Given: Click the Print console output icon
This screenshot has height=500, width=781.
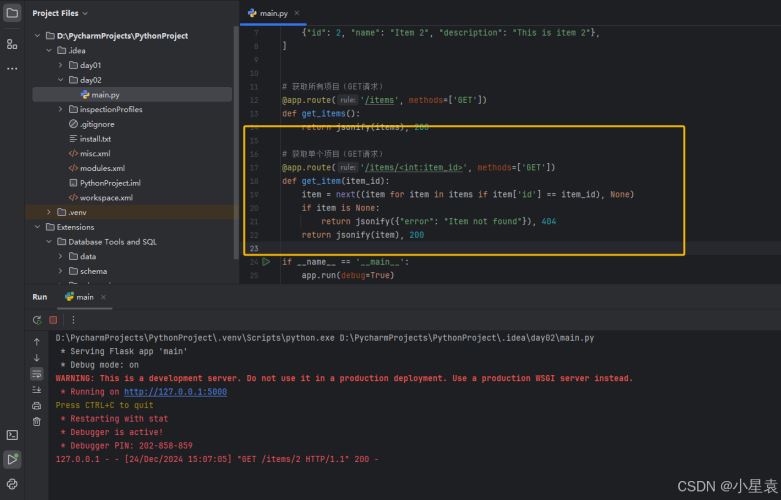Looking at the screenshot, I should [x=37, y=405].
